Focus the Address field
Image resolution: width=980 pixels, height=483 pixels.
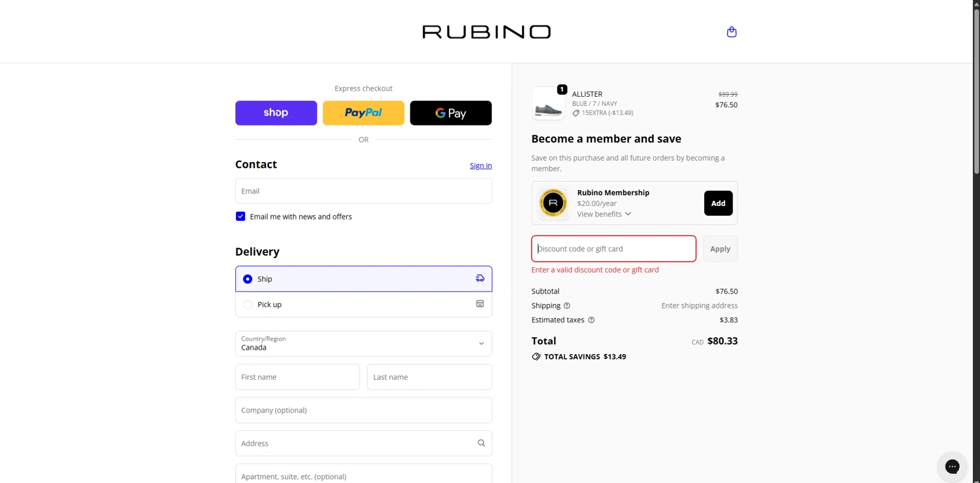[x=363, y=443]
